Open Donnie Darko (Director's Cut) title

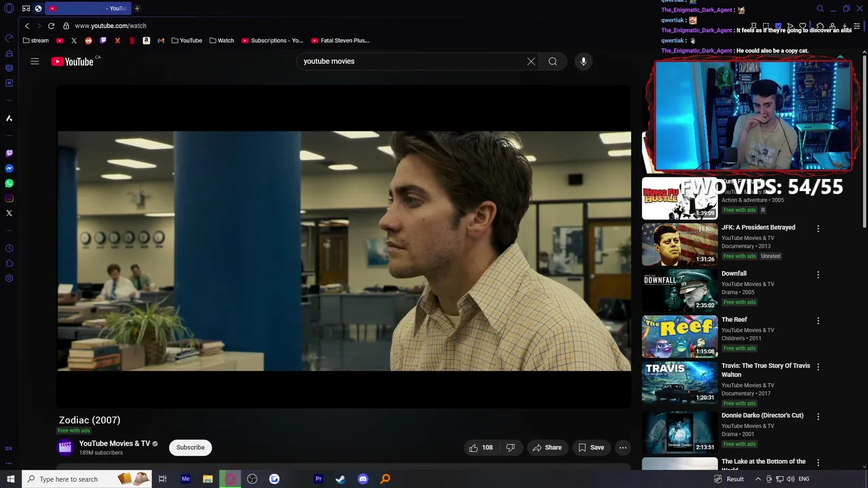[762, 415]
